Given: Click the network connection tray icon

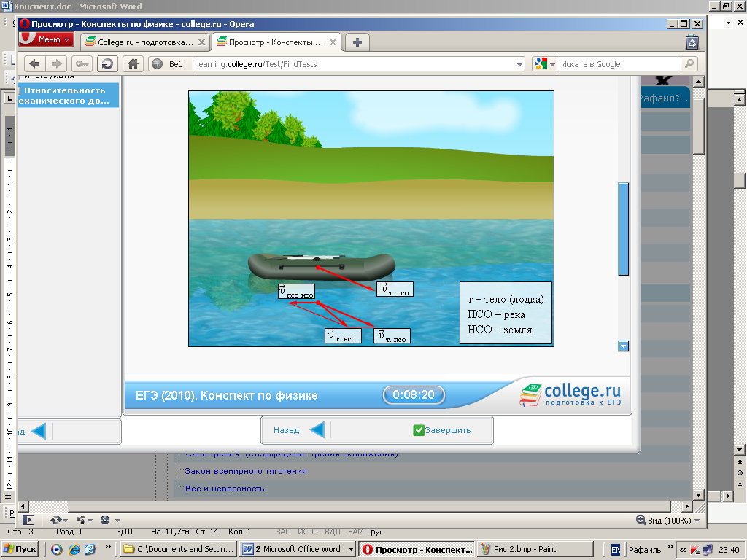Looking at the screenshot, I should click(x=708, y=550).
